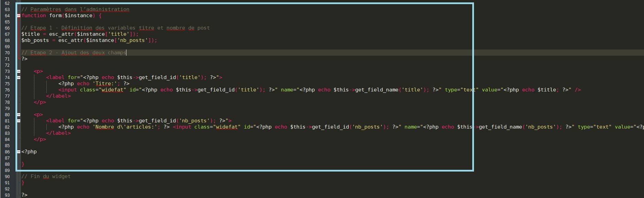644x198 pixels.
Task: Click comment 'Etape 2 - Ajout des deux champs'
Action: pyautogui.click(x=74, y=53)
